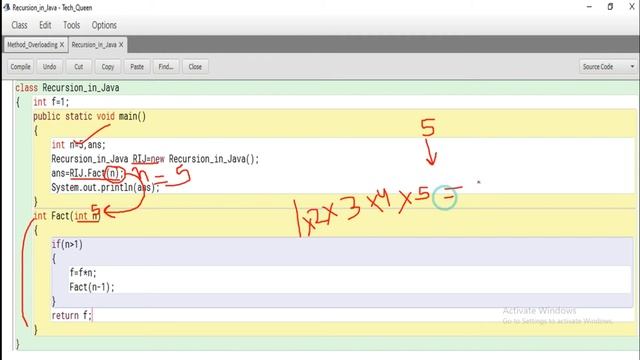The image size is (640, 360).
Task: Click the 'Fact(n-1);' line
Action: click(x=92, y=287)
